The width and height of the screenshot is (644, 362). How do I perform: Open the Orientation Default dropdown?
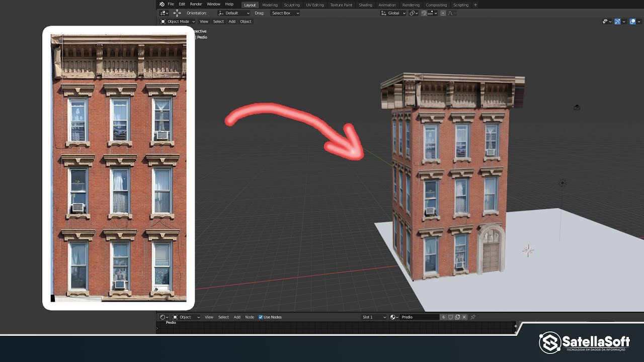234,13
